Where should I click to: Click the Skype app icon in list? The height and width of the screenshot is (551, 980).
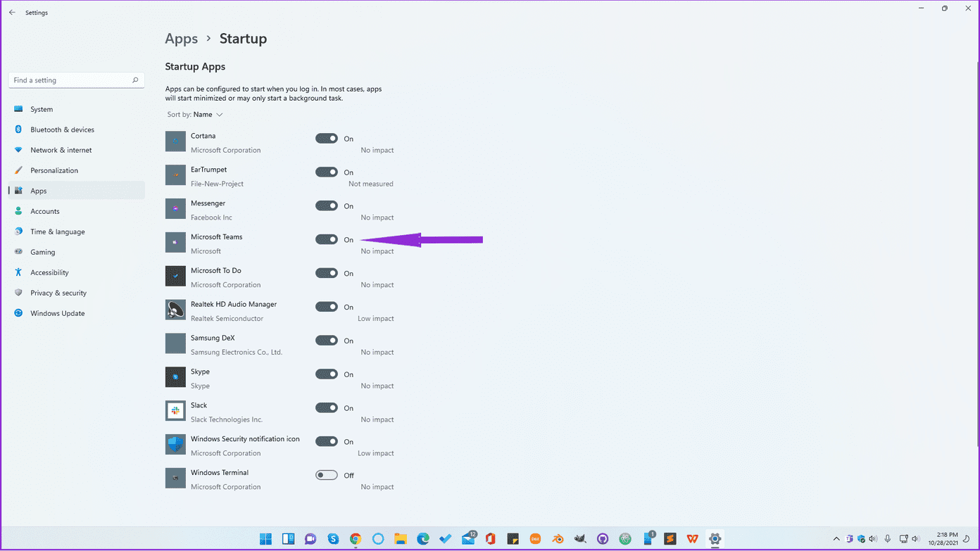175,377
